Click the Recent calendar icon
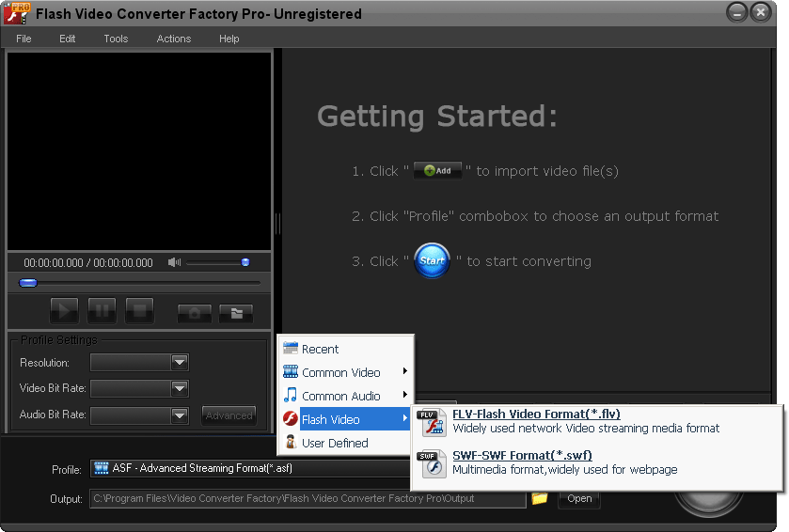Screen dimensions: 789x532 click(291, 348)
